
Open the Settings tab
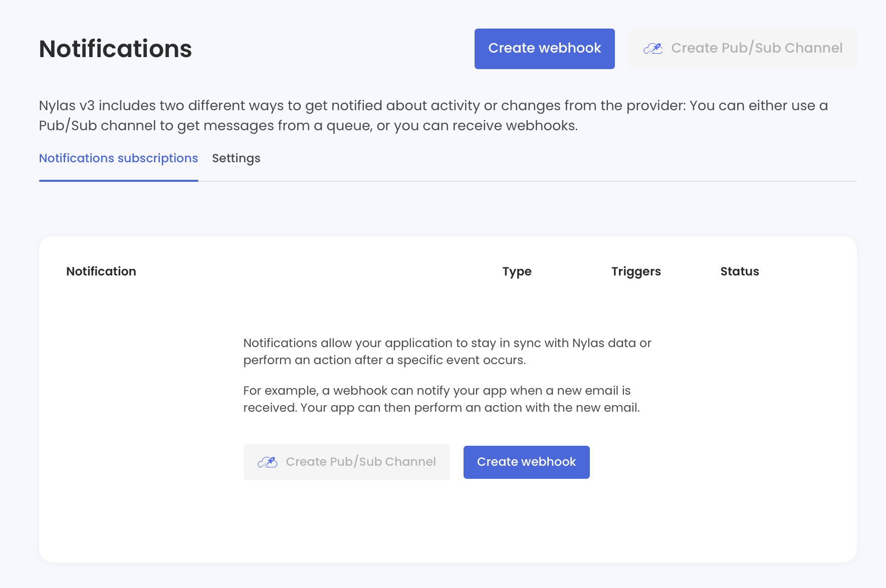tap(236, 158)
